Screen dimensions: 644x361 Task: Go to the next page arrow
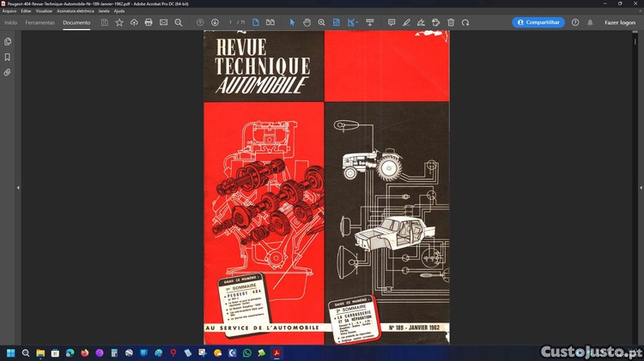(x=215, y=22)
